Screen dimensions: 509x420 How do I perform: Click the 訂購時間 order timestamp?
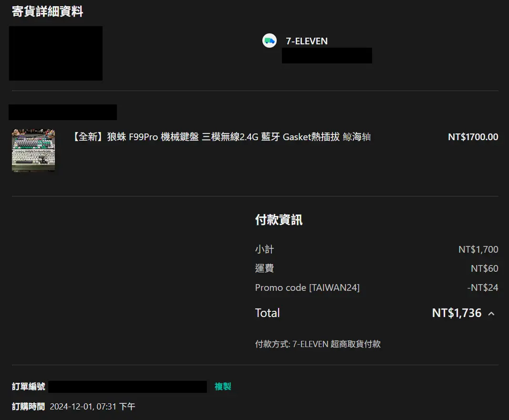click(92, 407)
